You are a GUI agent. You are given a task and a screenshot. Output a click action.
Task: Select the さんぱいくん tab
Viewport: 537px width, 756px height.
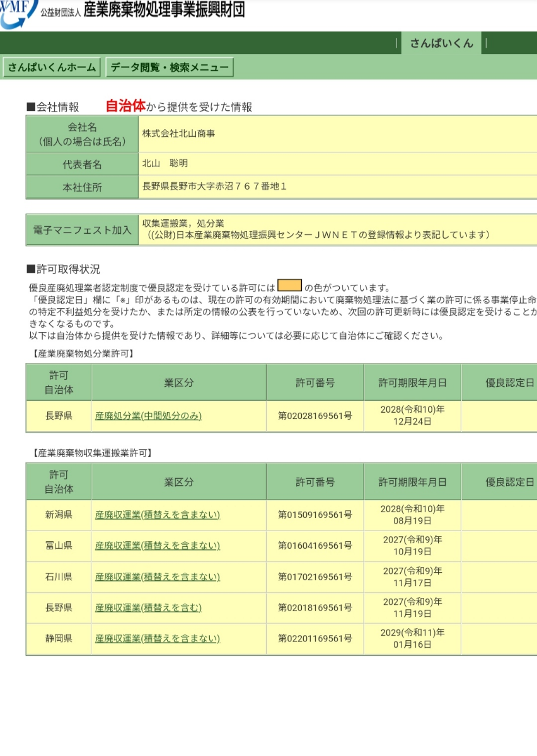[441, 43]
